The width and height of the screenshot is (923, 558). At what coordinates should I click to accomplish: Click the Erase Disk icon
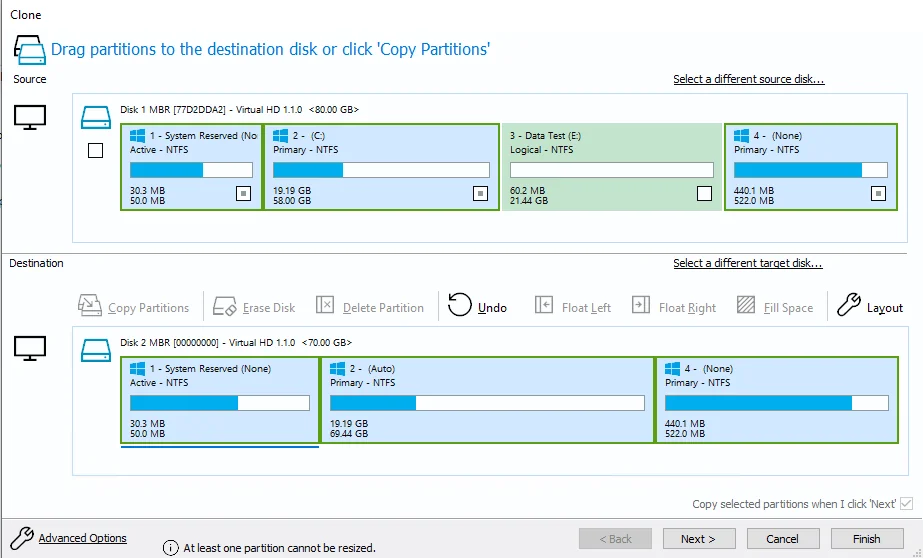point(224,306)
